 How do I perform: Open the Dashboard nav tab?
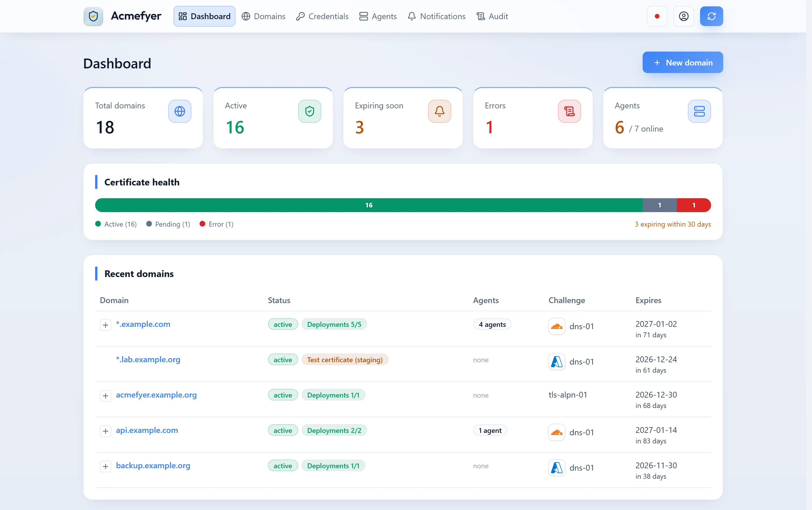click(x=204, y=16)
